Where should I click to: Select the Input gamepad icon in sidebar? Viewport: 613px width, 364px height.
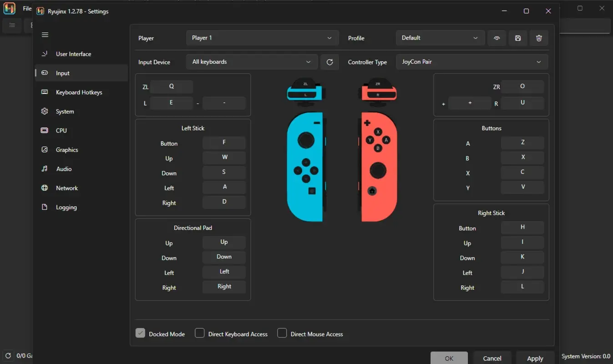(44, 73)
